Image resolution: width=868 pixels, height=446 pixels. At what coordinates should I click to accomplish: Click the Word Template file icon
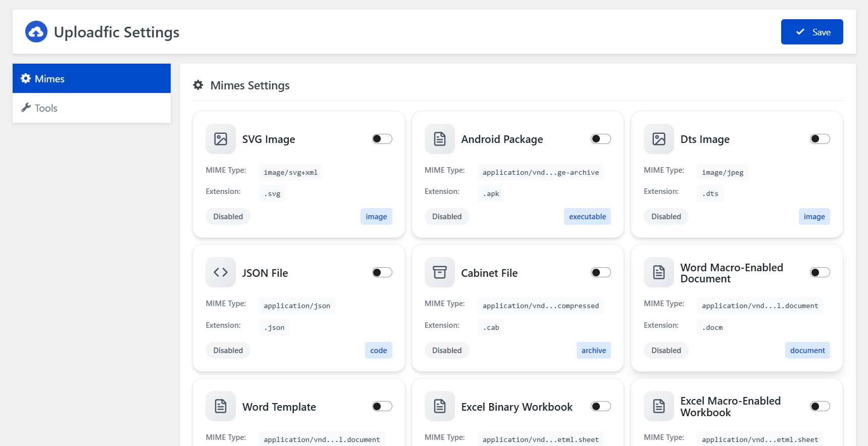click(x=221, y=406)
